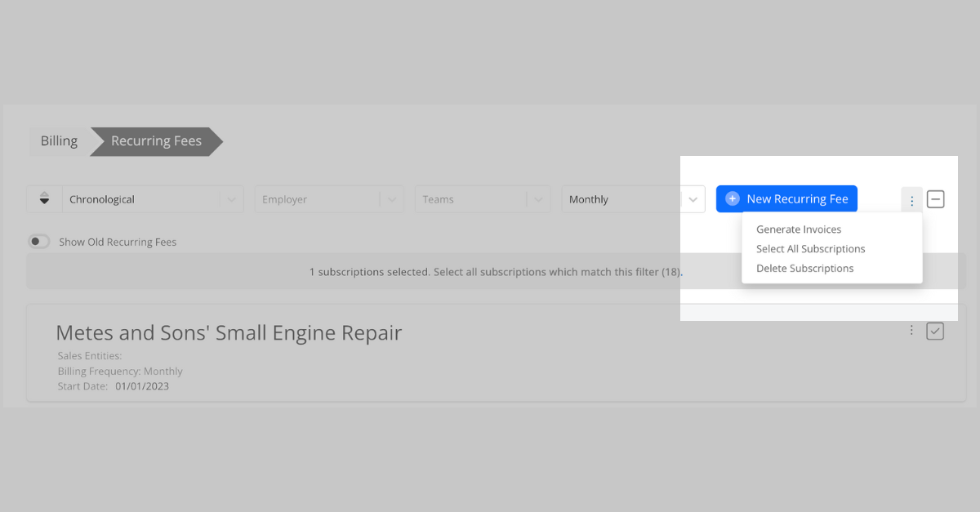
Task: Open the kebab menu on Metes and Sons card
Action: coord(911,331)
